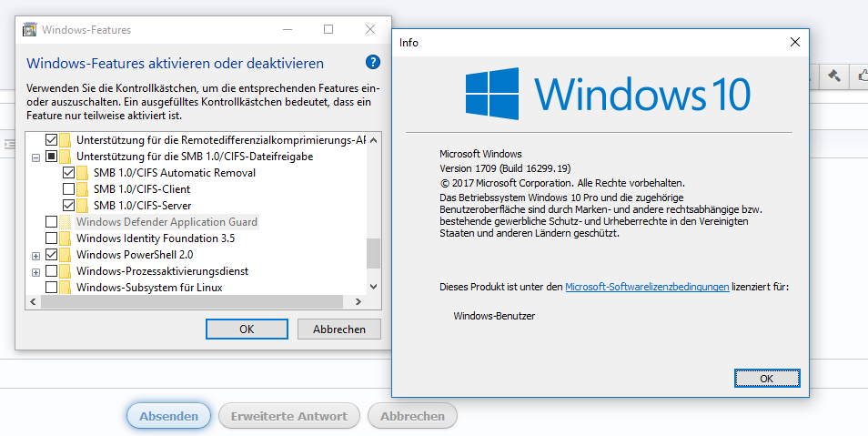Uncheck SMB 1.0/CIFS Automatic Removal

coord(68,172)
